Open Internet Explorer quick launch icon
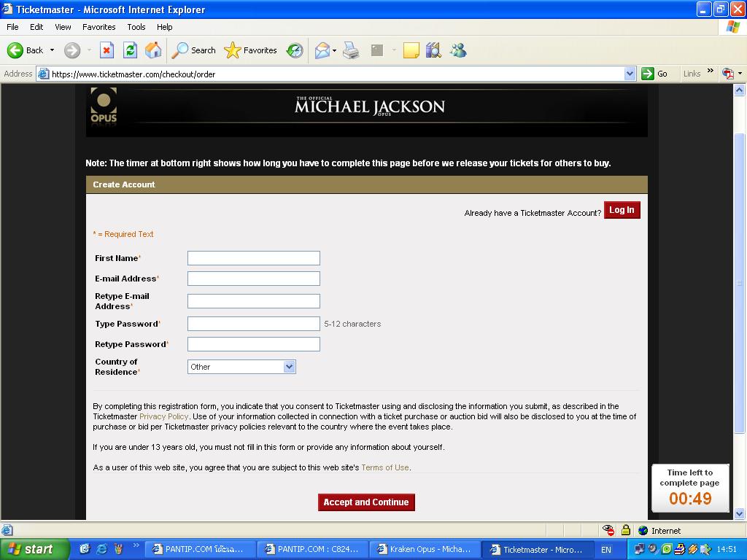The width and height of the screenshot is (747, 560). tap(101, 549)
